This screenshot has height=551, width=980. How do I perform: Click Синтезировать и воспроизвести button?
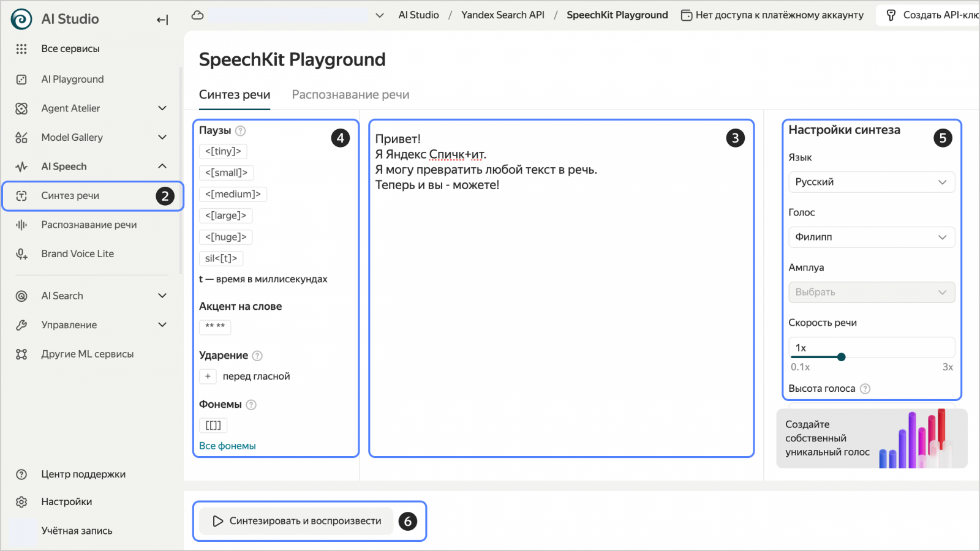point(296,521)
